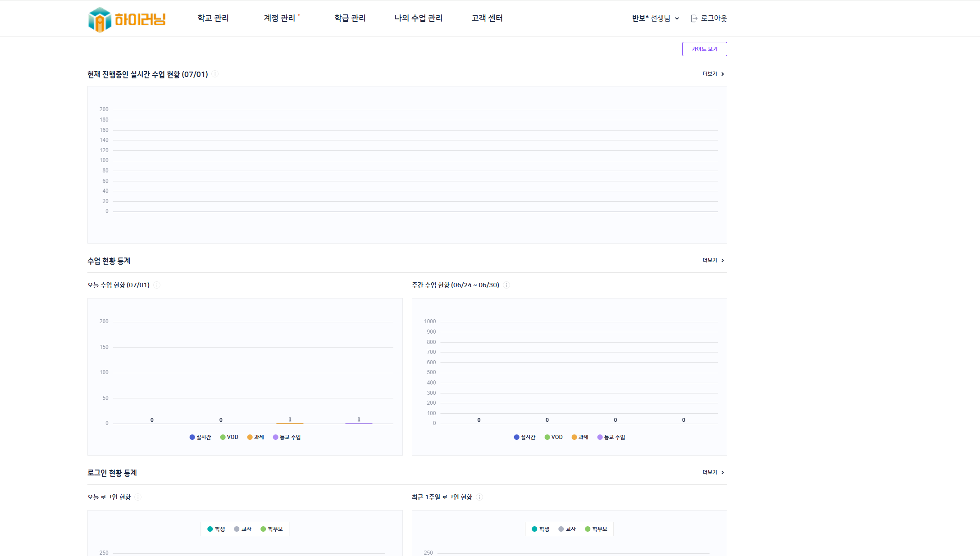Toggle VOD legend in weekly class chart

coord(554,437)
